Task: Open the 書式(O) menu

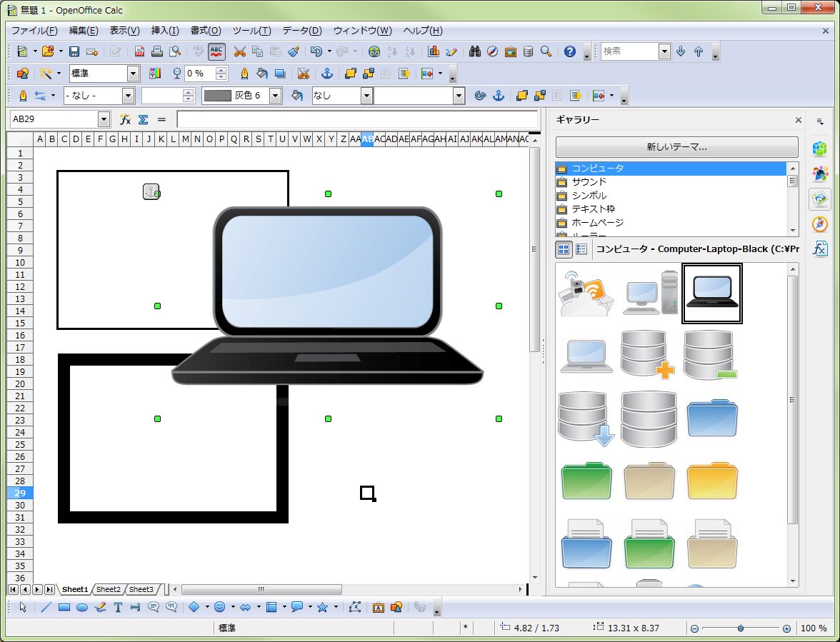Action: pyautogui.click(x=206, y=31)
